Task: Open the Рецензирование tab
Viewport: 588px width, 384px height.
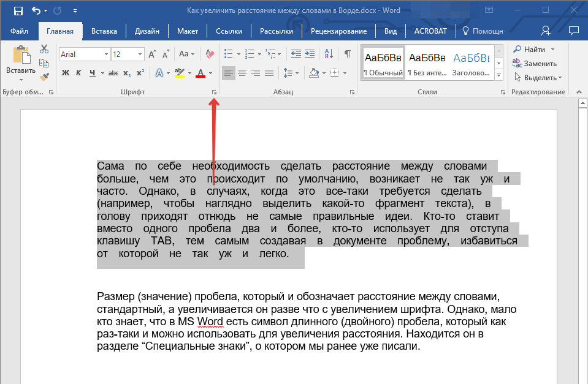Action: click(338, 31)
